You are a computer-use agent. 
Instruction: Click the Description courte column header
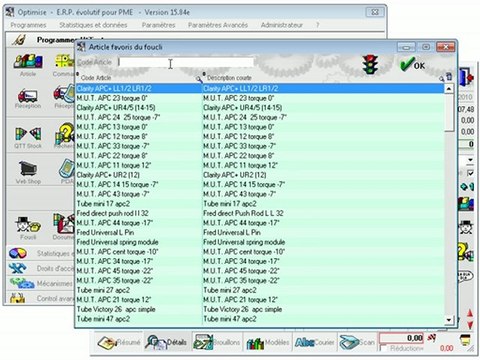229,78
